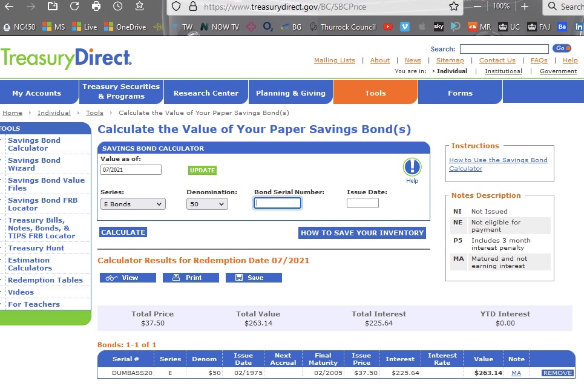Screen dimensions: 584x392
Task: Open the O2 bookmark icon
Action: [x=267, y=27]
